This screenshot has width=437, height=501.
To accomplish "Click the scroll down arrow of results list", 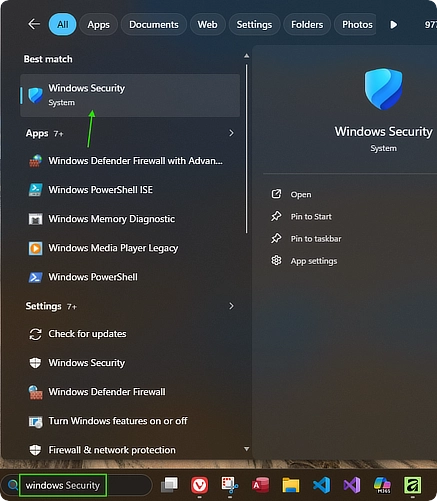I will (x=246, y=449).
